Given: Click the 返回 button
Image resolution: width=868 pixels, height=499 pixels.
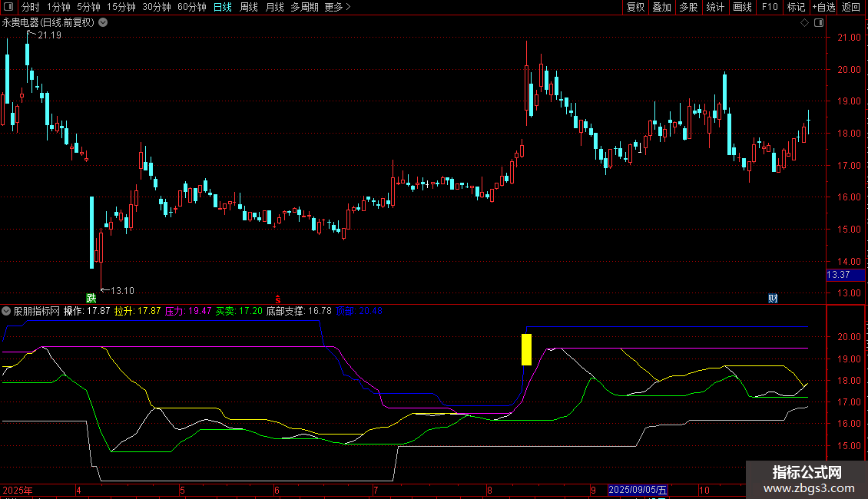Looking at the screenshot, I should 851,8.
